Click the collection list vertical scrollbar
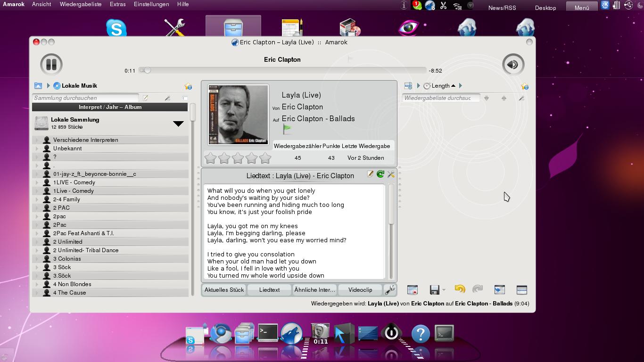The height and width of the screenshot is (362, 644). click(192, 199)
